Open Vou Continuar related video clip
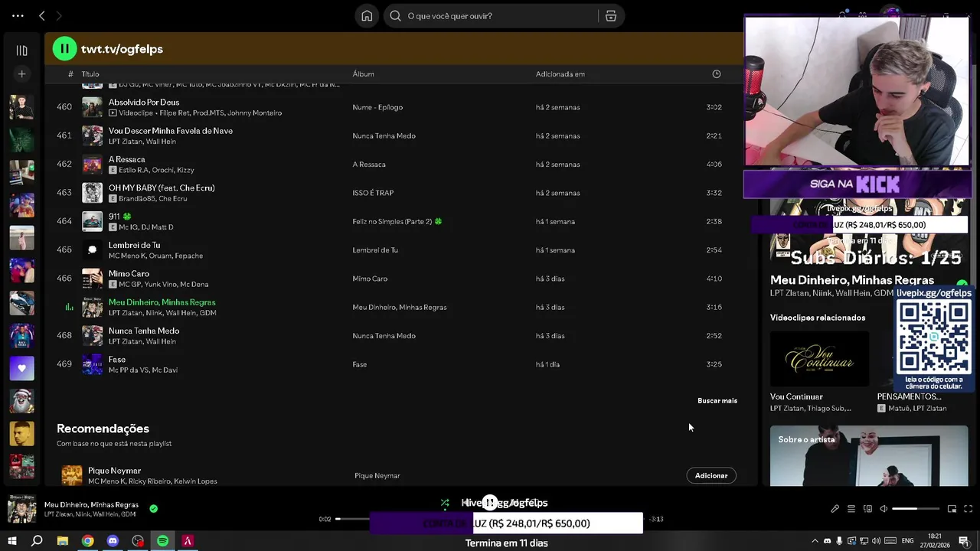980x551 pixels. [x=819, y=359]
